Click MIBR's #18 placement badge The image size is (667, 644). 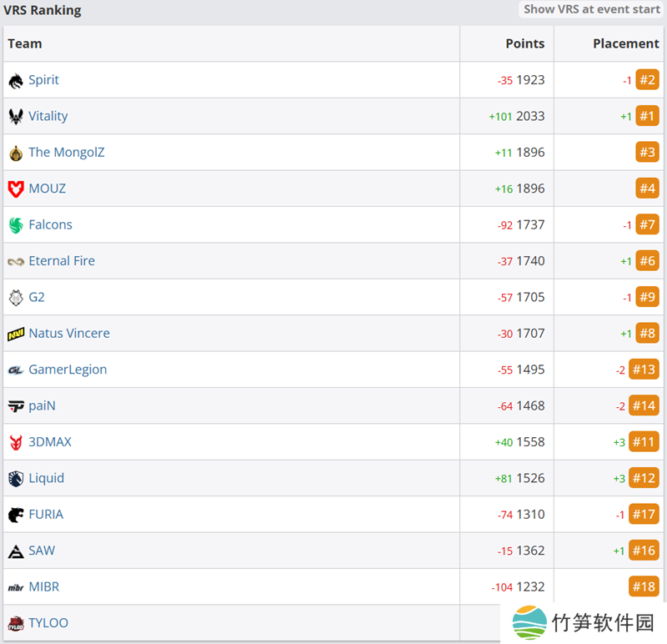tap(644, 586)
